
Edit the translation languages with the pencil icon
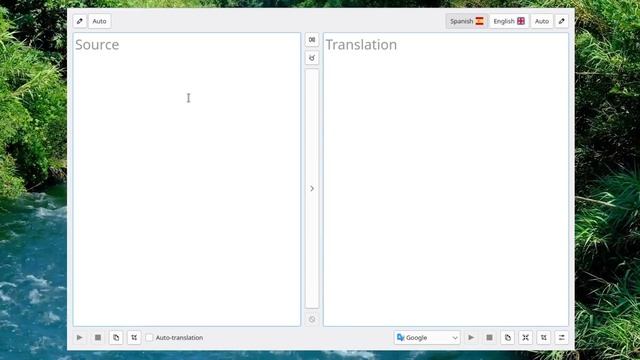(x=562, y=21)
